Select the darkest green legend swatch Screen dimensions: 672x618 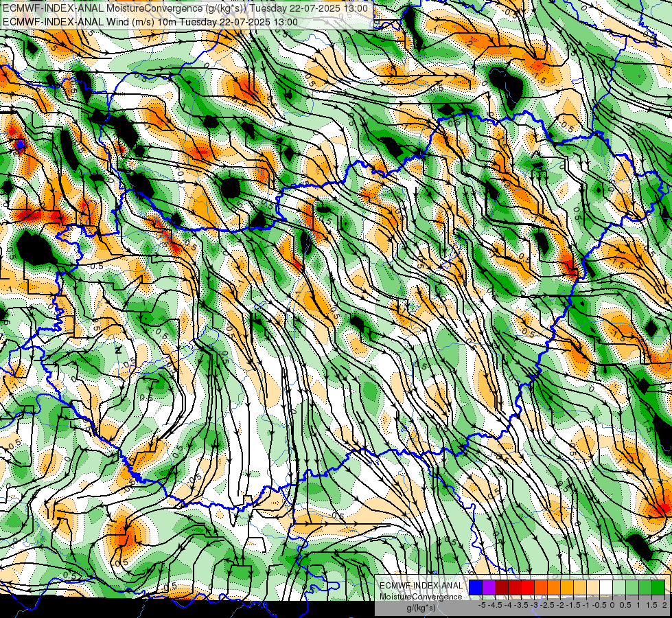click(x=658, y=587)
